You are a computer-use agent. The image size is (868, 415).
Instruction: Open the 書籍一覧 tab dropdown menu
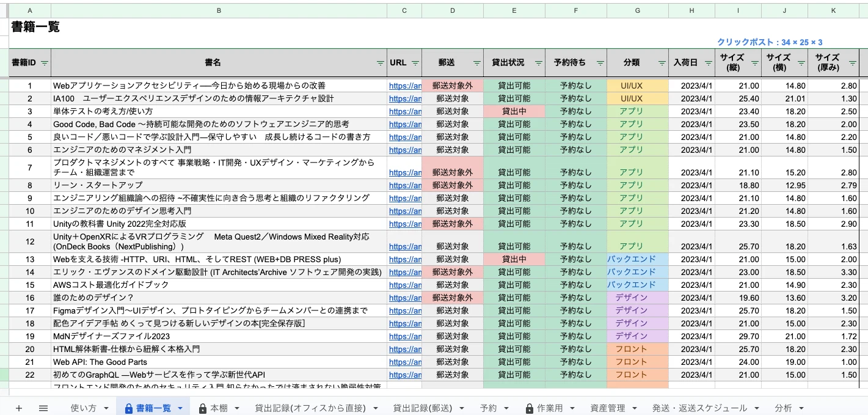pos(180,407)
